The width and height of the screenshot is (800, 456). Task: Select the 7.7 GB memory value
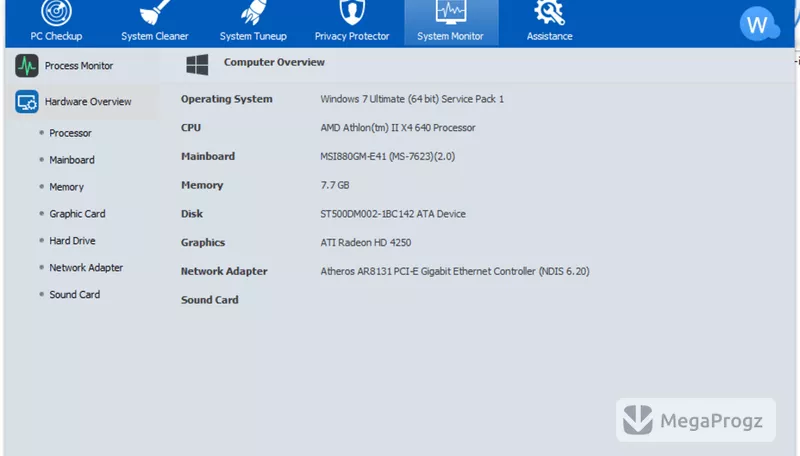(x=335, y=185)
